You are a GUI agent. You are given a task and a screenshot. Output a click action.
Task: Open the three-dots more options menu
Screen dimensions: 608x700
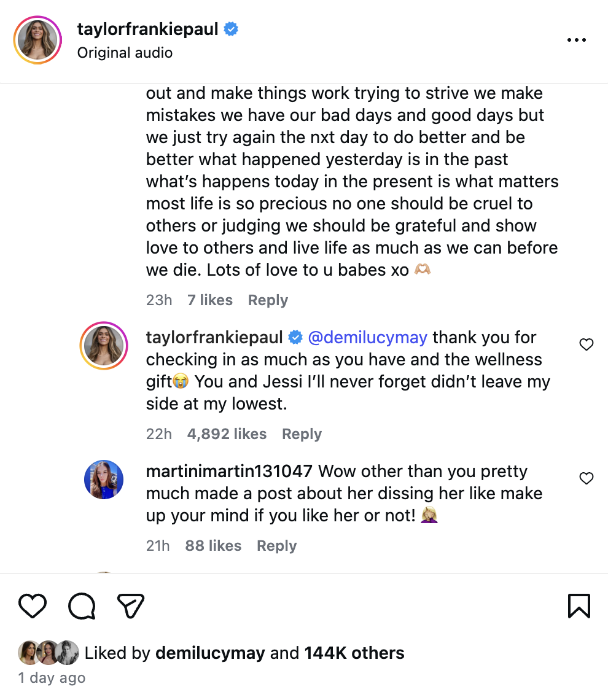[576, 40]
